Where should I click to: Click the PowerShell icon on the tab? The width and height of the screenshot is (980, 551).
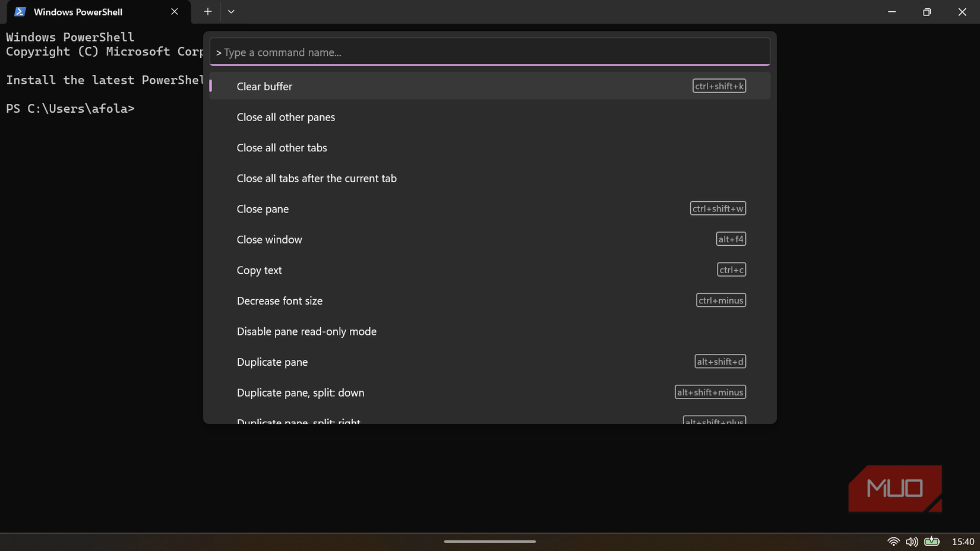pyautogui.click(x=20, y=12)
